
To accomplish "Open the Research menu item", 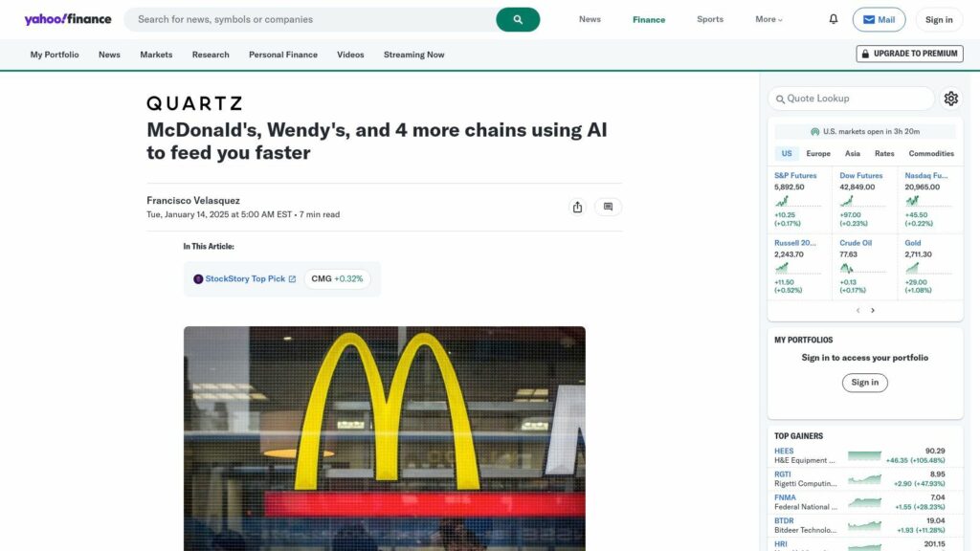I will point(211,55).
